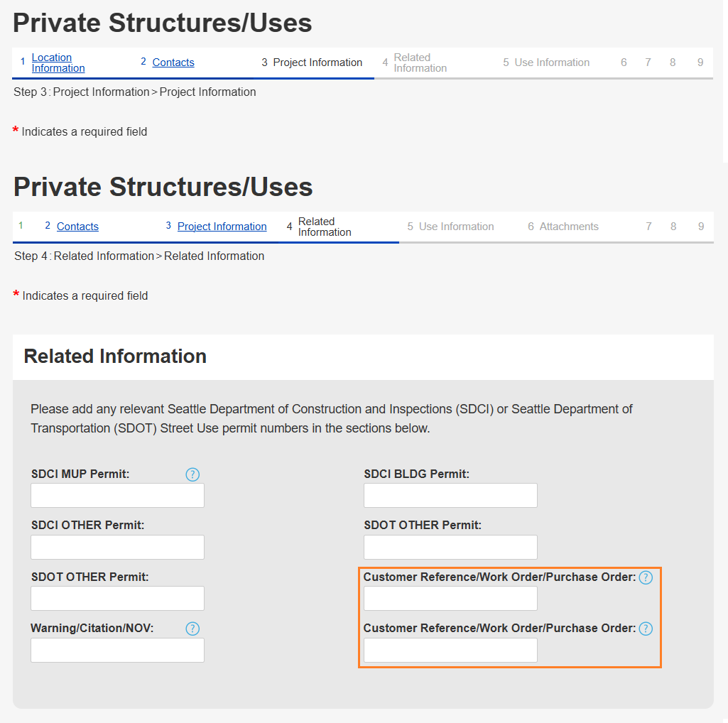Focus the first Customer Reference/Work Order input
728x723 pixels.
[x=450, y=598]
